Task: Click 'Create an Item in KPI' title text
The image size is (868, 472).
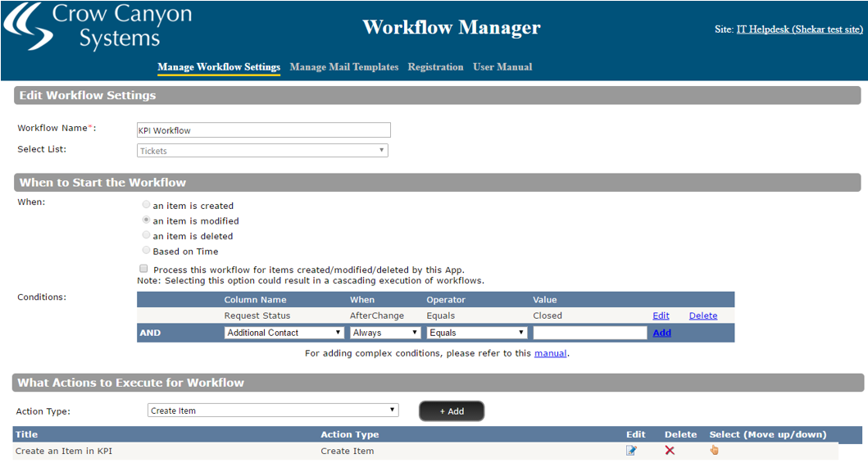Action: click(x=64, y=451)
